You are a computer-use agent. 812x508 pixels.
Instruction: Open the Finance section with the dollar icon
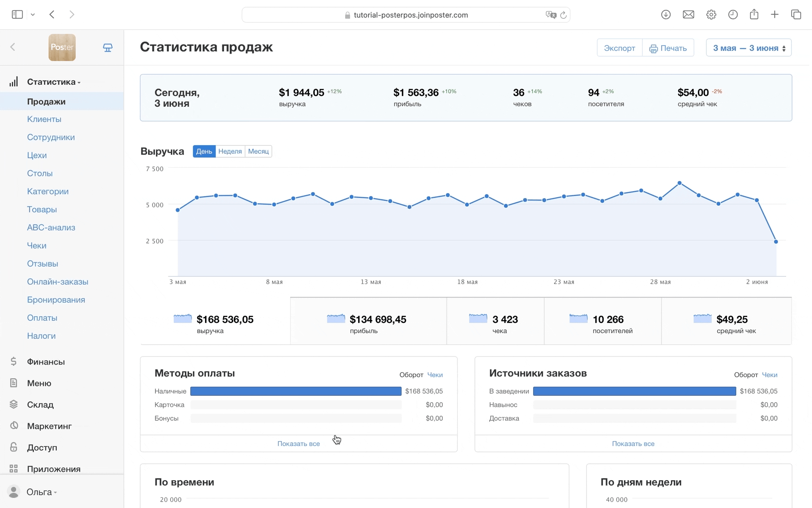click(x=46, y=362)
